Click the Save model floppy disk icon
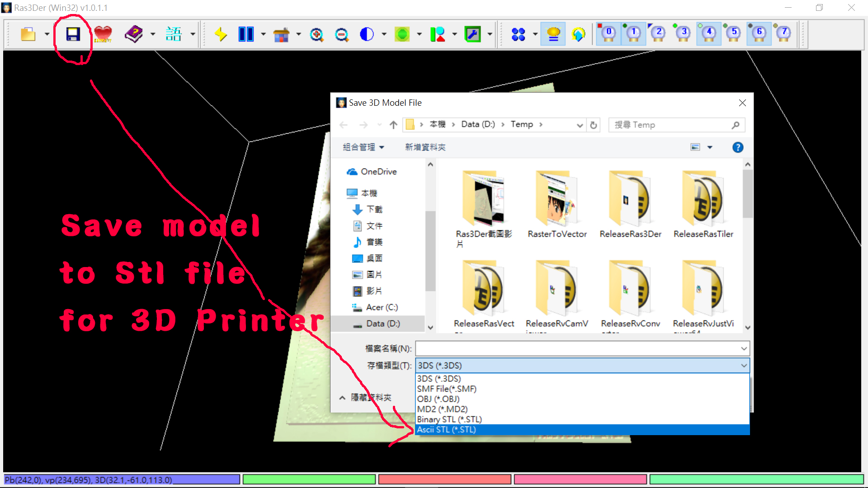 point(73,34)
